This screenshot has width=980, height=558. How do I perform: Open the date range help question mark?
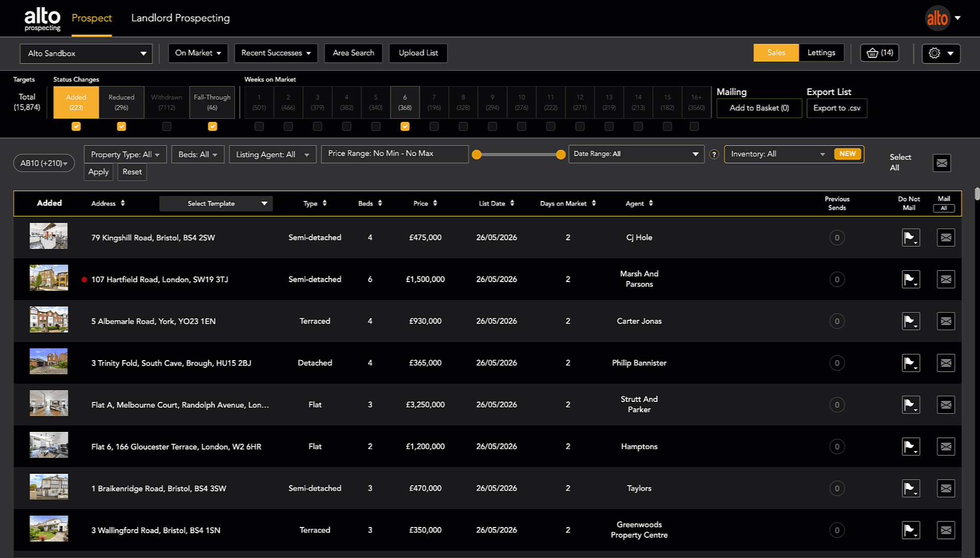click(x=714, y=154)
